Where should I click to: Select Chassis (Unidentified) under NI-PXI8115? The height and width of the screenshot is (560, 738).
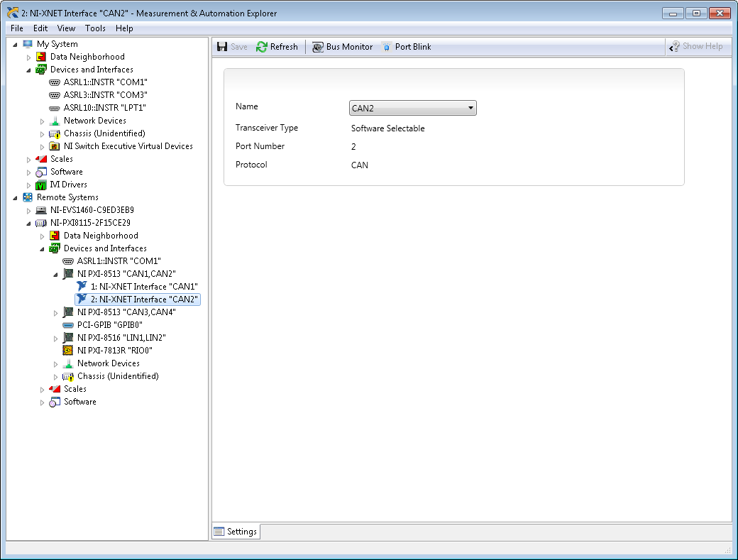pyautogui.click(x=118, y=376)
